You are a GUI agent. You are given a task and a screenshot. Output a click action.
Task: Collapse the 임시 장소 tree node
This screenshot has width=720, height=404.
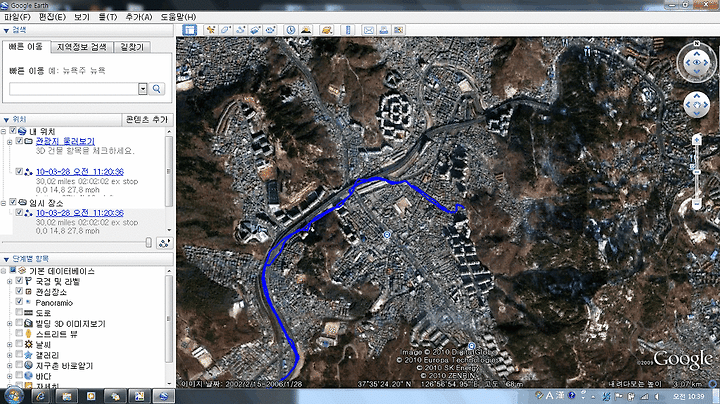4,203
